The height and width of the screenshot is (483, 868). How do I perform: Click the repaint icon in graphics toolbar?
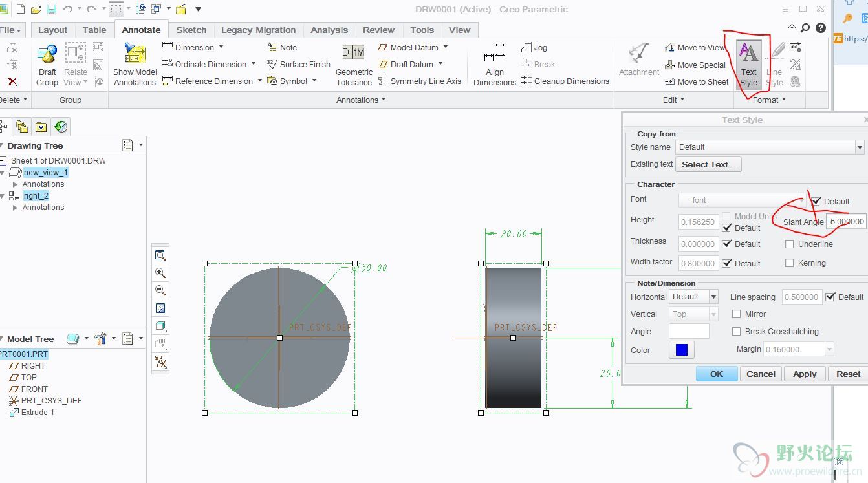160,308
